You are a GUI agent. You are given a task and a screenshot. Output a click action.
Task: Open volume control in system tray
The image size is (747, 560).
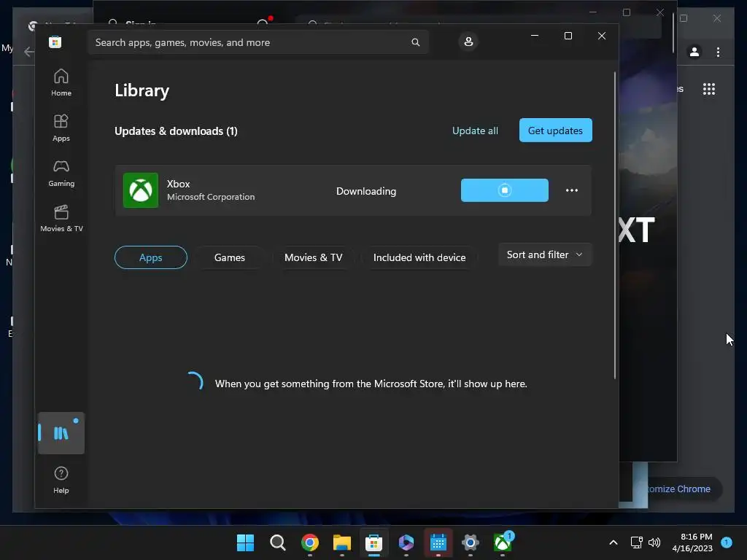pos(654,542)
